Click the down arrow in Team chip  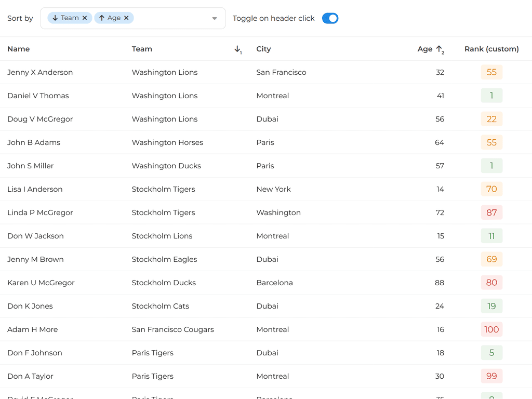tap(55, 18)
